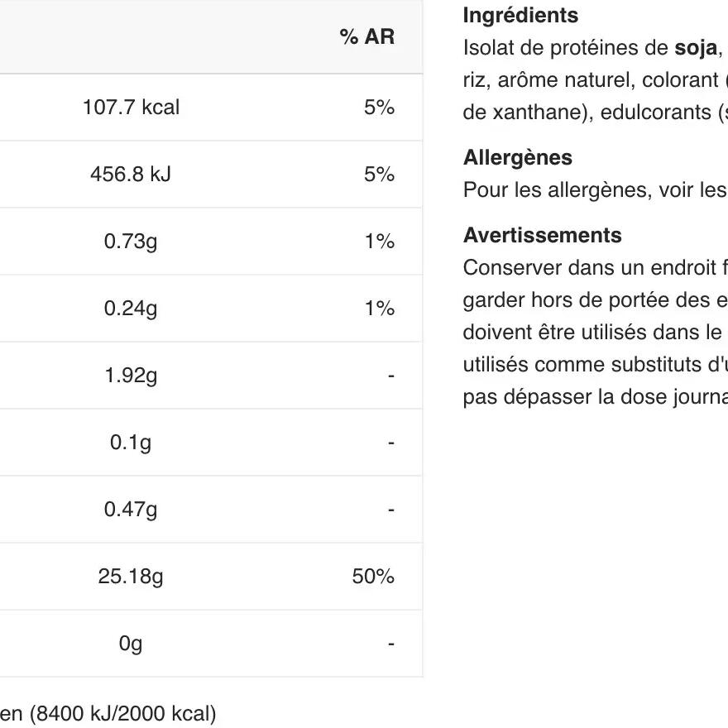Click the 50% AR percentage
Viewport: 728px width, 728px height.
[373, 577]
